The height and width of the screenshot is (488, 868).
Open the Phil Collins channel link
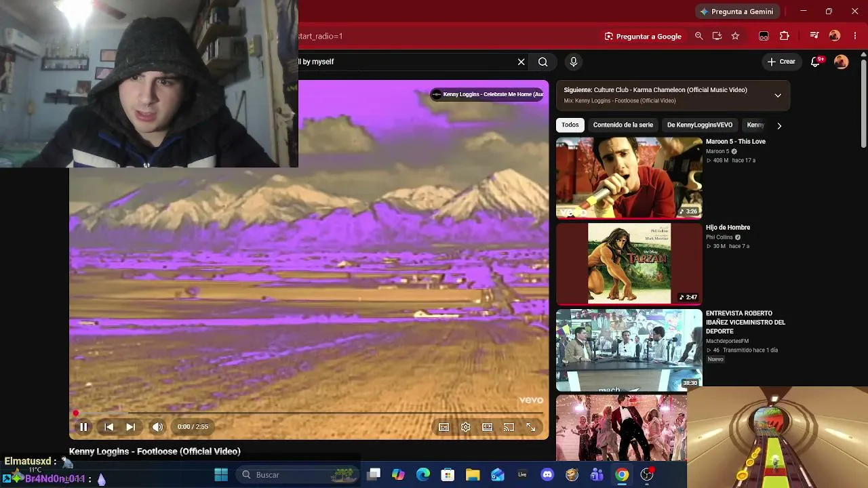tap(719, 237)
